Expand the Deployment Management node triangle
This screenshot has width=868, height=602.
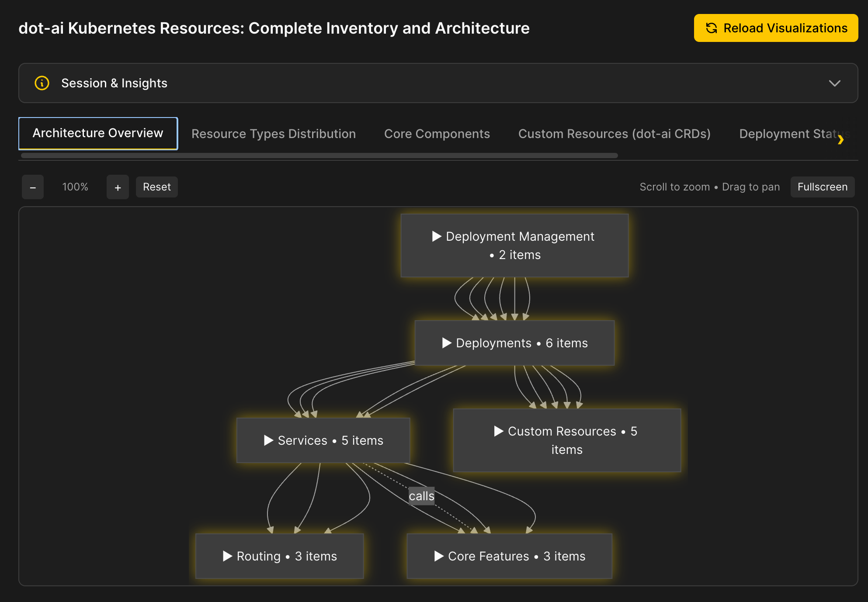coord(437,236)
